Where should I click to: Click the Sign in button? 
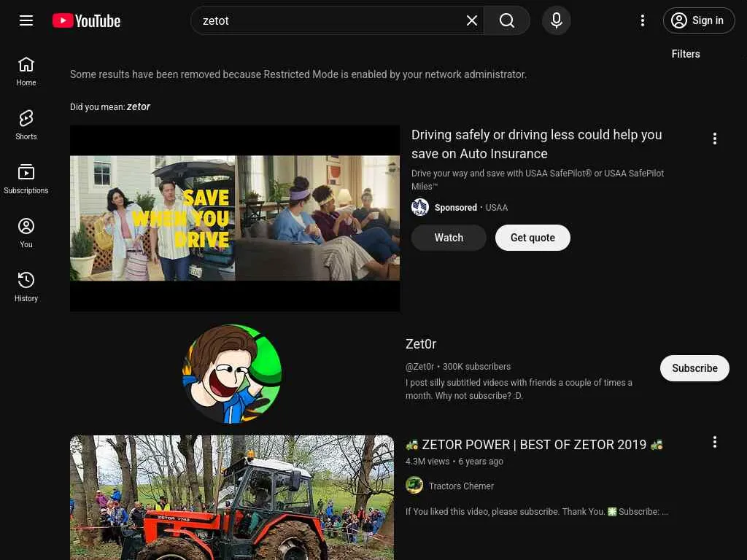pyautogui.click(x=698, y=20)
